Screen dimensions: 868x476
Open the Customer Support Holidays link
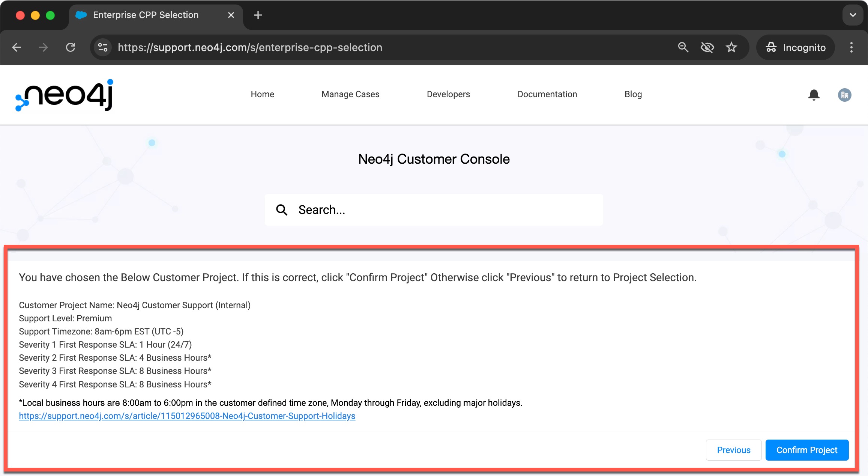tap(187, 416)
